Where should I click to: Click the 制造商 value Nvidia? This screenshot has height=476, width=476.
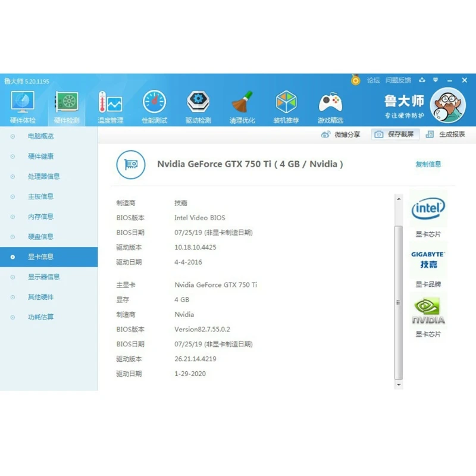[x=184, y=315]
